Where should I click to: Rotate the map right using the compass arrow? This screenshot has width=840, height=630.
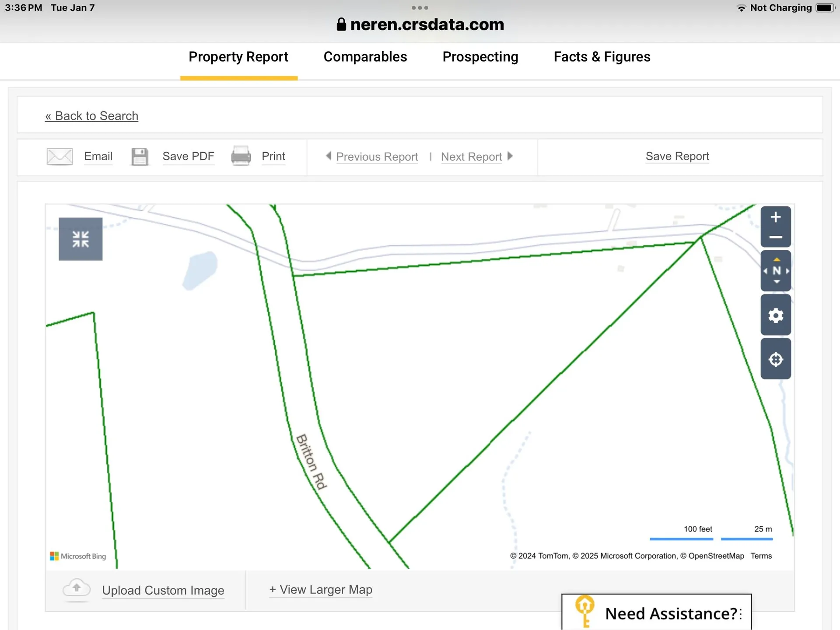787,271
